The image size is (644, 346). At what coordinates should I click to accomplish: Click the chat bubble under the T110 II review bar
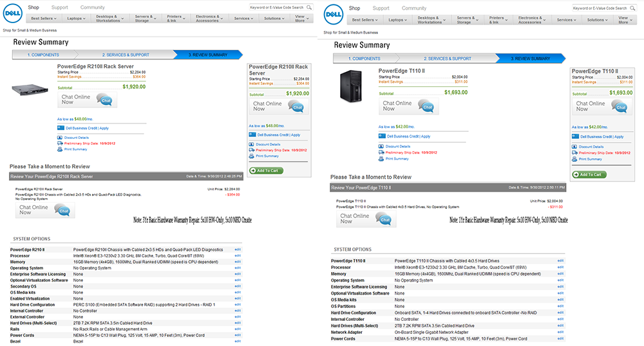(385, 219)
